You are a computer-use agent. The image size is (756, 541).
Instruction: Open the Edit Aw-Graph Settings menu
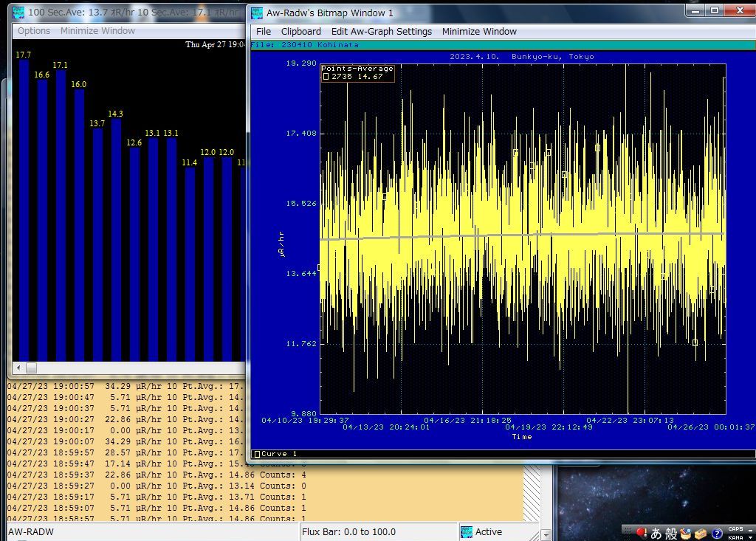[381, 32]
